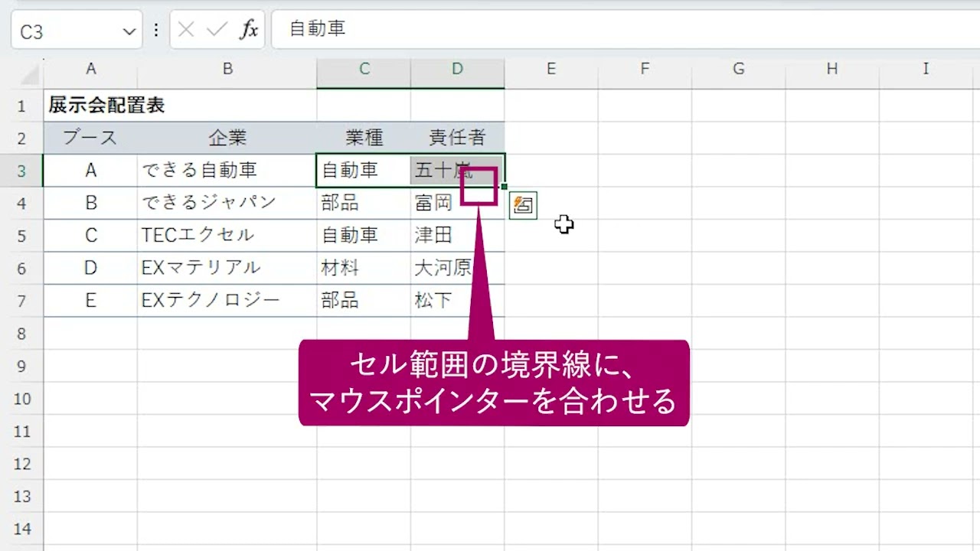Select column F header

click(645, 69)
